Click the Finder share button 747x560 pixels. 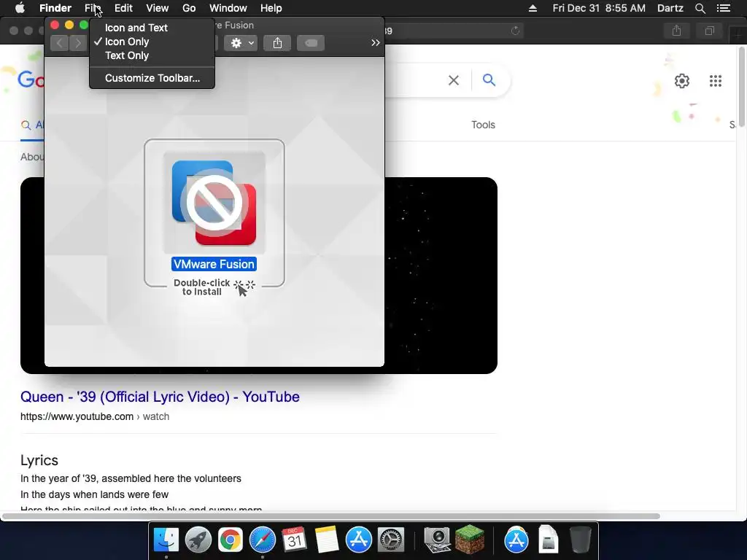[277, 43]
